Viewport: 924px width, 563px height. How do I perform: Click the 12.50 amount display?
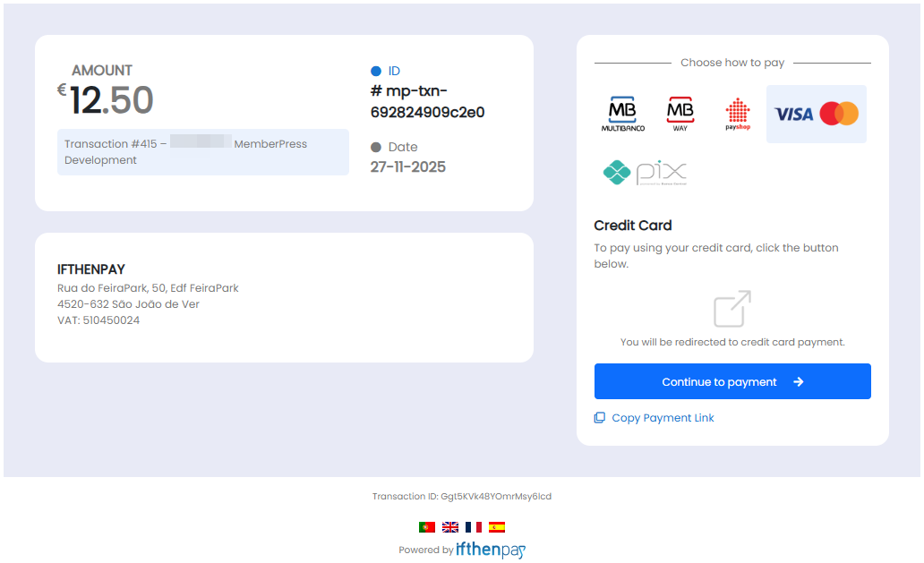tap(108, 100)
